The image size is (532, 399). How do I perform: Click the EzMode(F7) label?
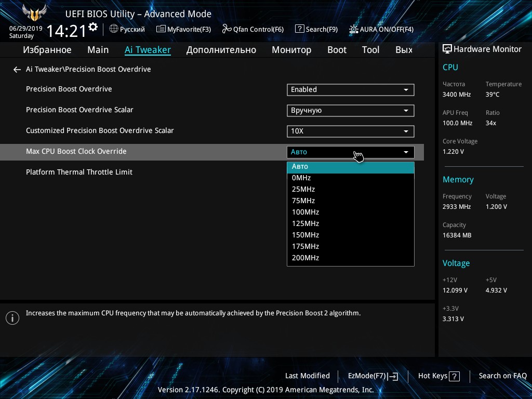[x=367, y=376]
